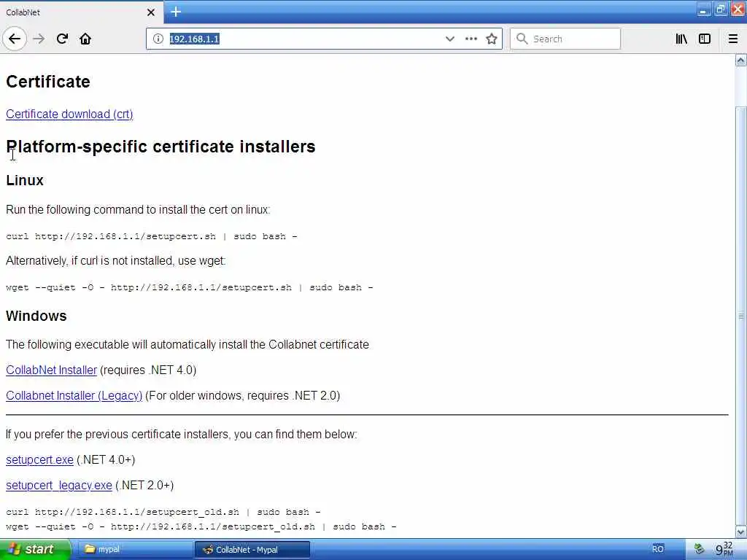Download the CollabNet Installer

(x=52, y=370)
